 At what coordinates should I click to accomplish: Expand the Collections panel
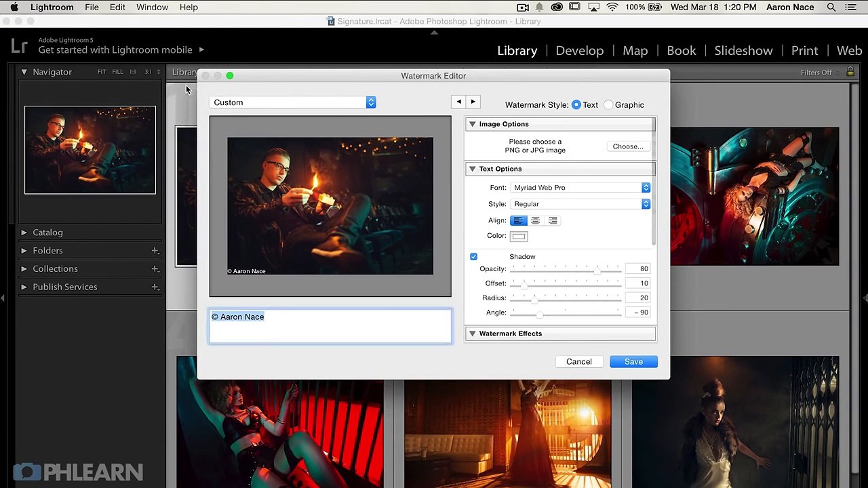pyautogui.click(x=24, y=269)
